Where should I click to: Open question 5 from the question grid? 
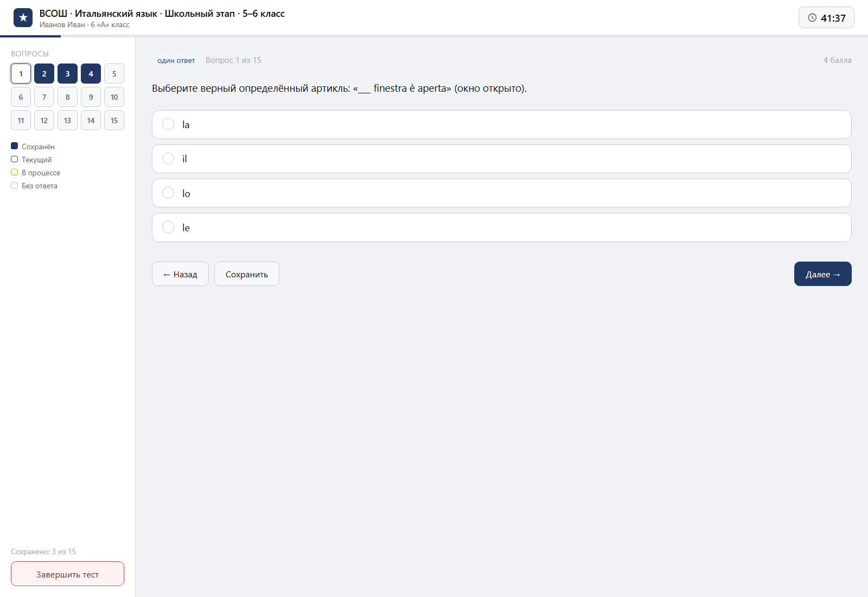(x=114, y=74)
